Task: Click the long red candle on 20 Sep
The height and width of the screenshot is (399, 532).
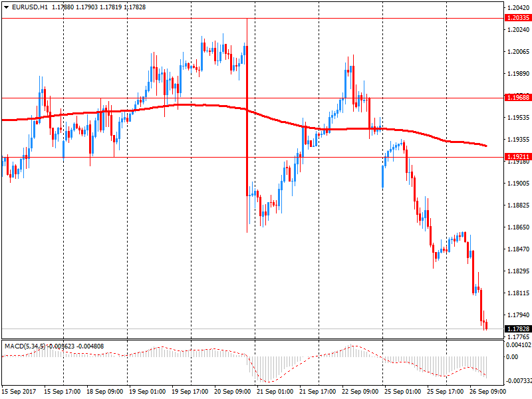Action: coord(247,121)
